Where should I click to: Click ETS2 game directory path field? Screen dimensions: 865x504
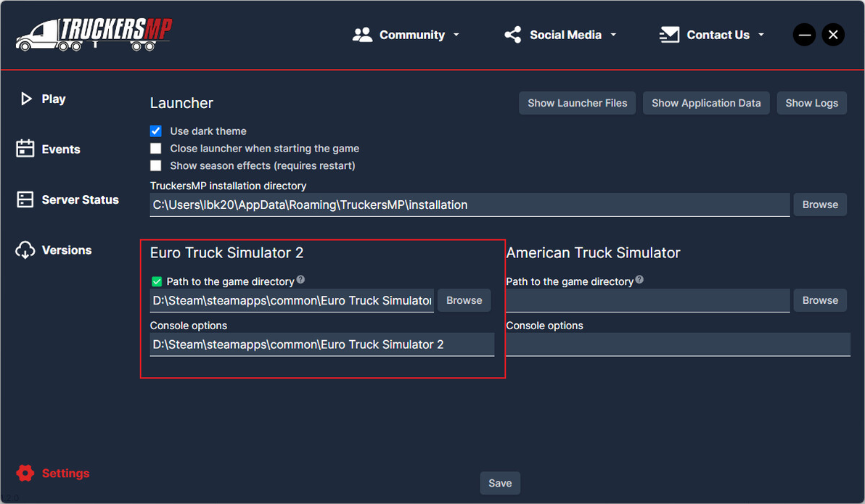tap(292, 300)
